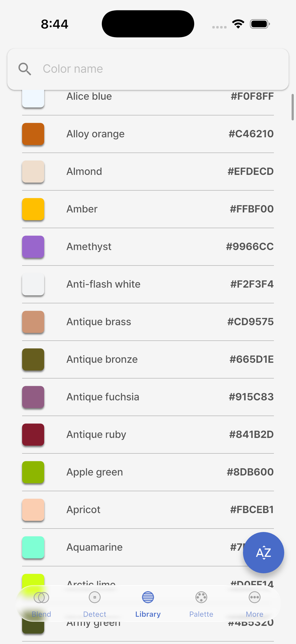
Task: Tap the Amber color swatch
Action: (x=33, y=209)
